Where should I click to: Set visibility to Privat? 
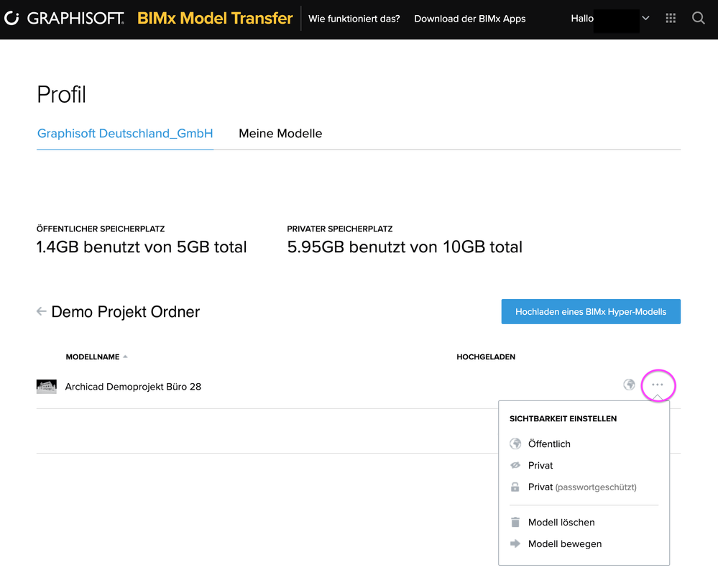pos(540,466)
